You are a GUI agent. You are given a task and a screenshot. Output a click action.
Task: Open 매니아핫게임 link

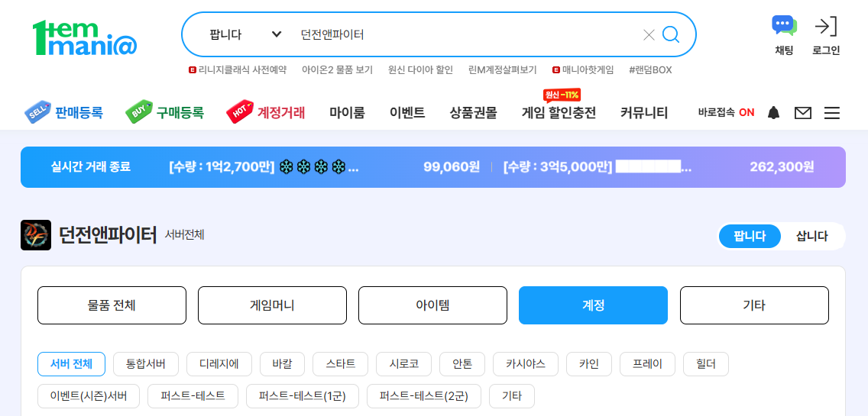pos(584,70)
